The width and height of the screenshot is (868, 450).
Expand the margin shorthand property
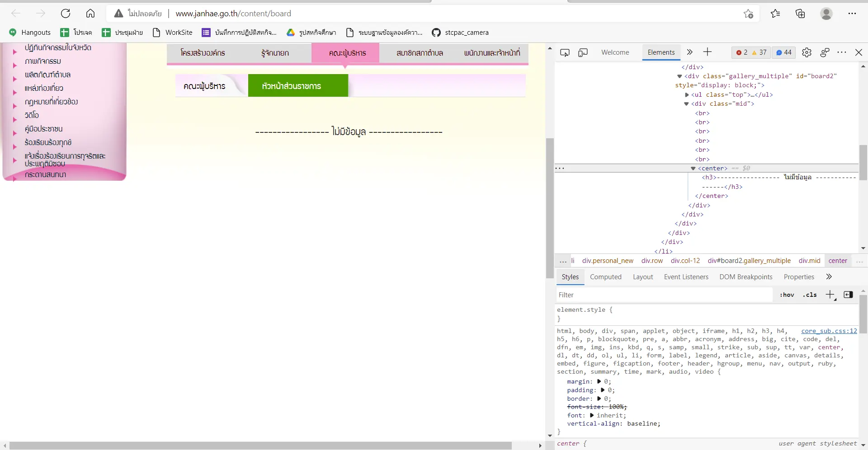(599, 382)
